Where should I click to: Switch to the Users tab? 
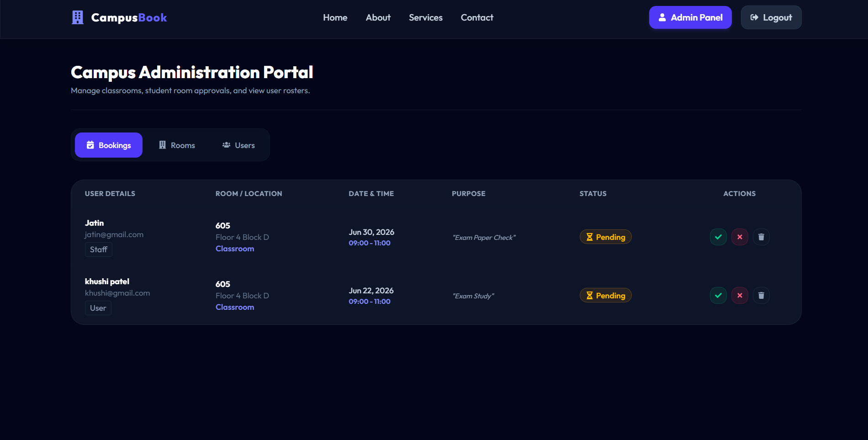[238, 145]
